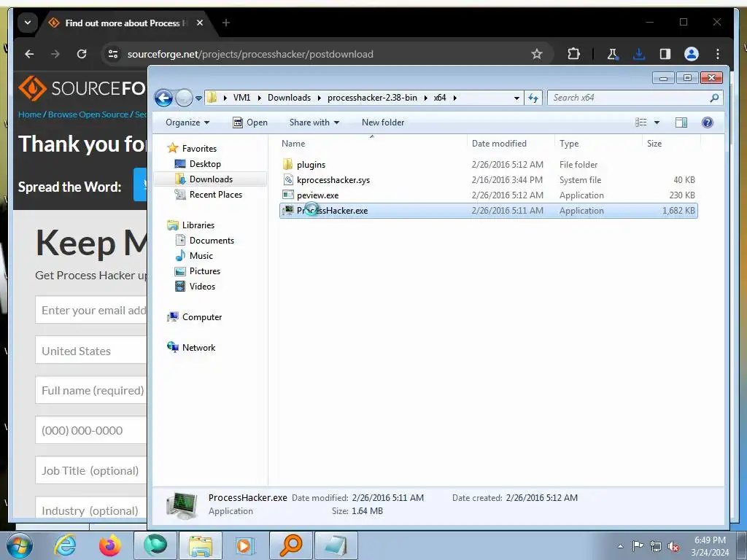Screen dimensions: 747x560
Task: Open the recent locations dropdown beside navigation arrows
Action: coord(198,98)
